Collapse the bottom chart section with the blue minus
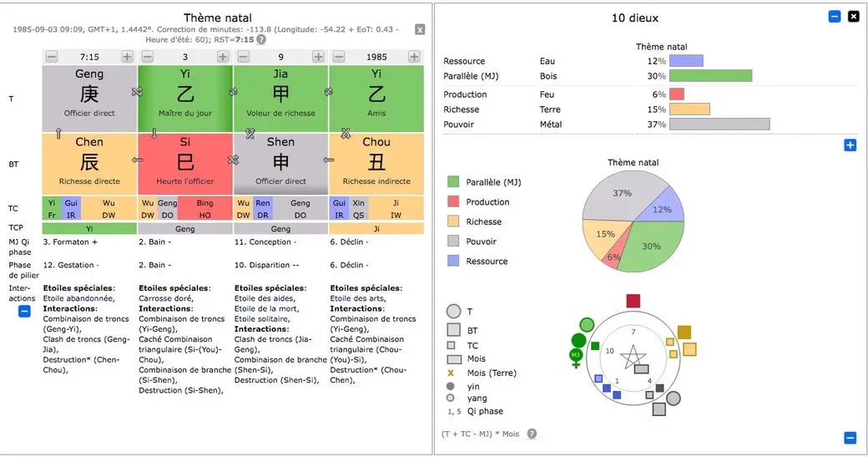The width and height of the screenshot is (868, 457). 850,438
